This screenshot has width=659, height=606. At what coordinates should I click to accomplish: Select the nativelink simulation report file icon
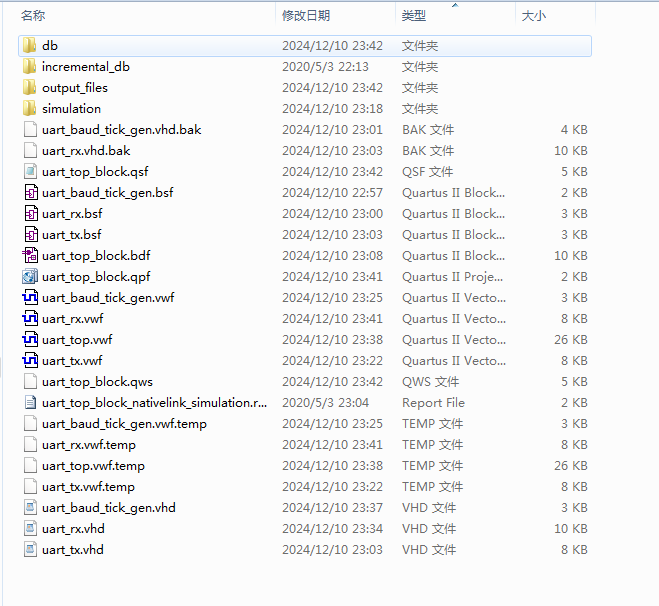click(30, 403)
